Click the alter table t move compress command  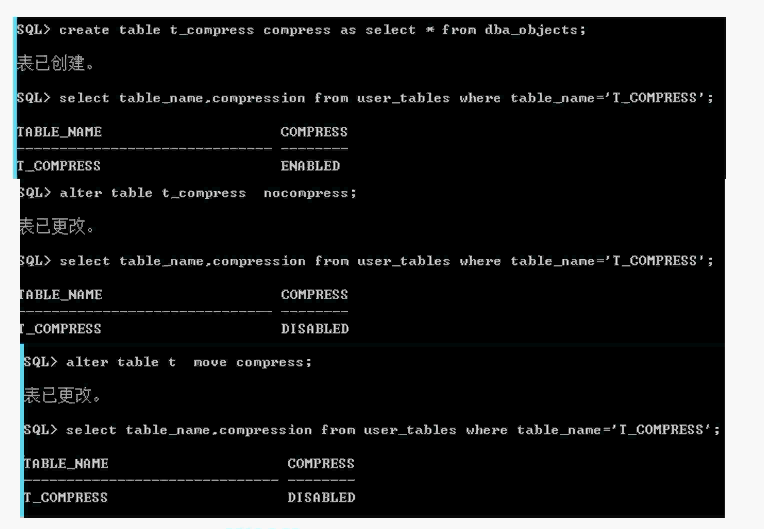168,362
